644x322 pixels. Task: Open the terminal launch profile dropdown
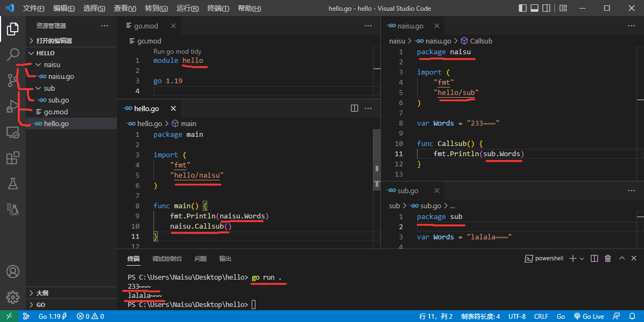pos(582,258)
